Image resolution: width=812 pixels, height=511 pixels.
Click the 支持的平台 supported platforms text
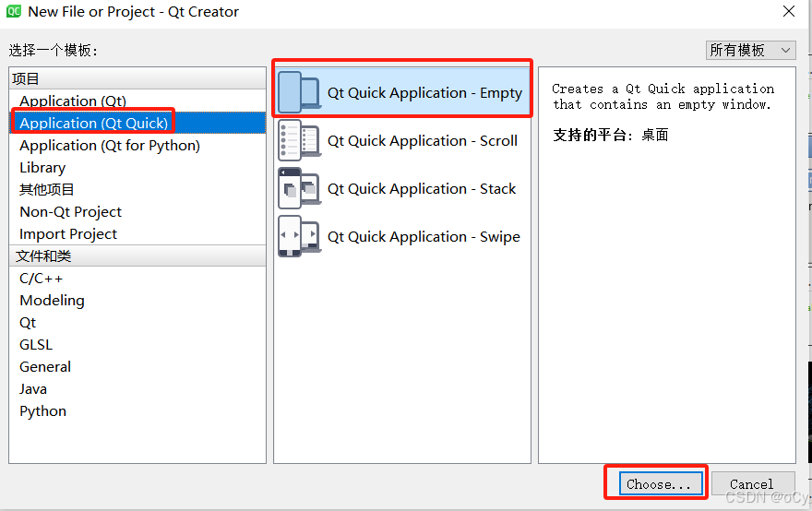pos(611,135)
